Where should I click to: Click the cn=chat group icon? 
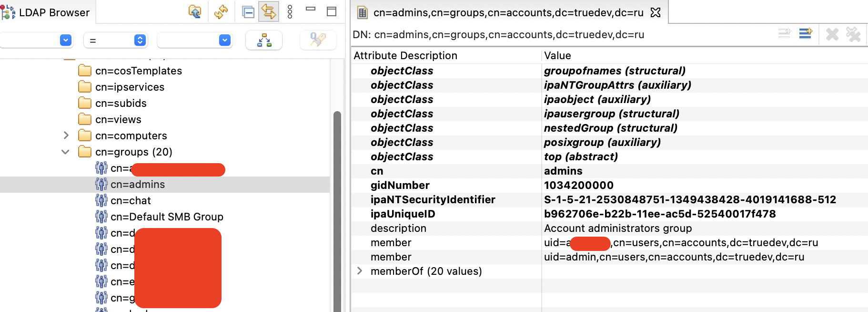coord(101,200)
